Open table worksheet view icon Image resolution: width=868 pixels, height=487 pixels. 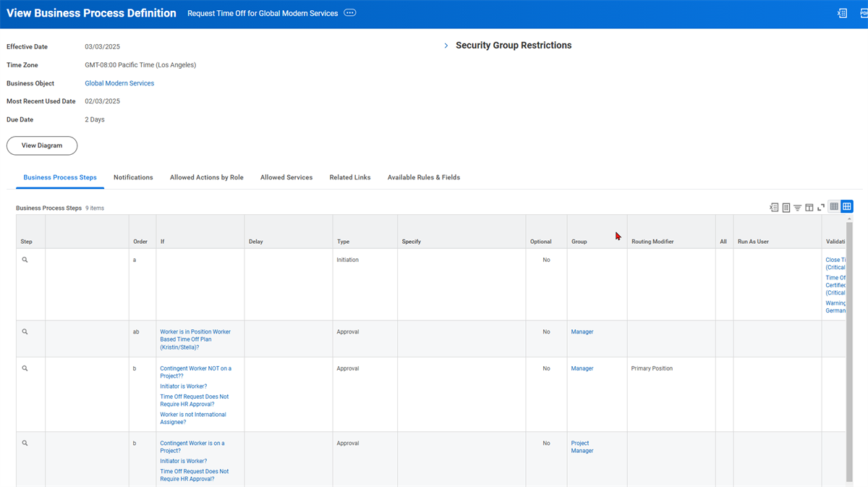click(786, 208)
